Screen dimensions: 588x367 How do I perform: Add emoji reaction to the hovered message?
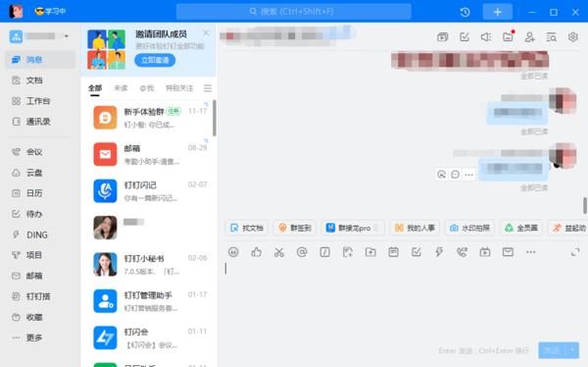(x=441, y=175)
